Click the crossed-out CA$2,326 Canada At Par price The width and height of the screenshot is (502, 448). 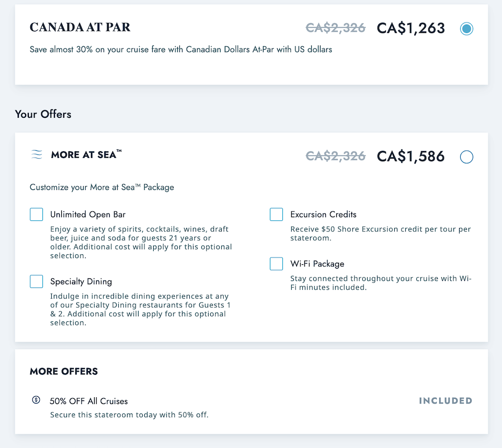coord(336,28)
